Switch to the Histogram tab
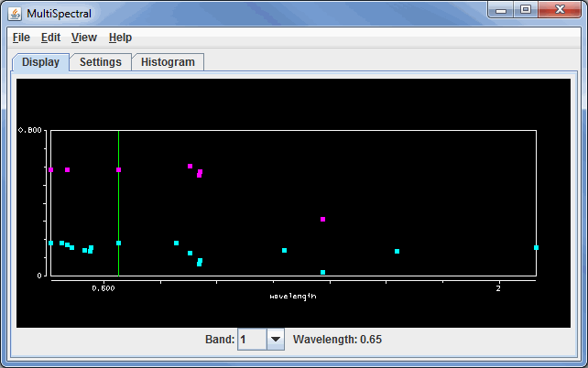This screenshot has height=368, width=588. 168,62
